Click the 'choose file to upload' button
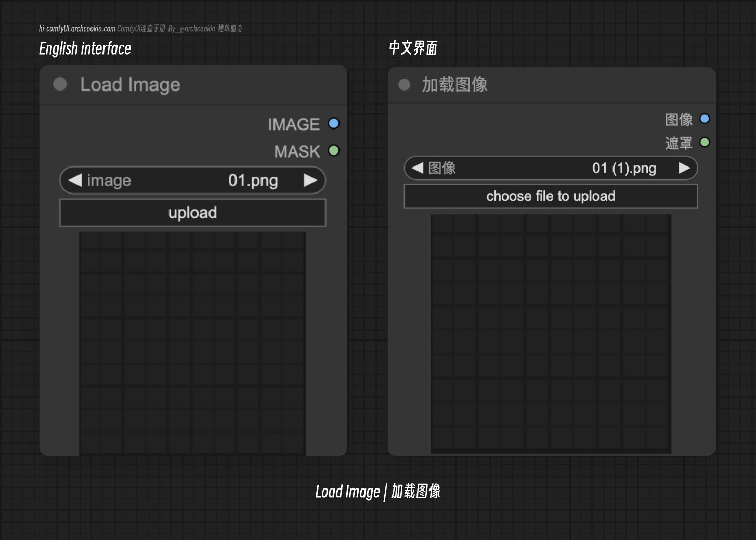 [551, 196]
